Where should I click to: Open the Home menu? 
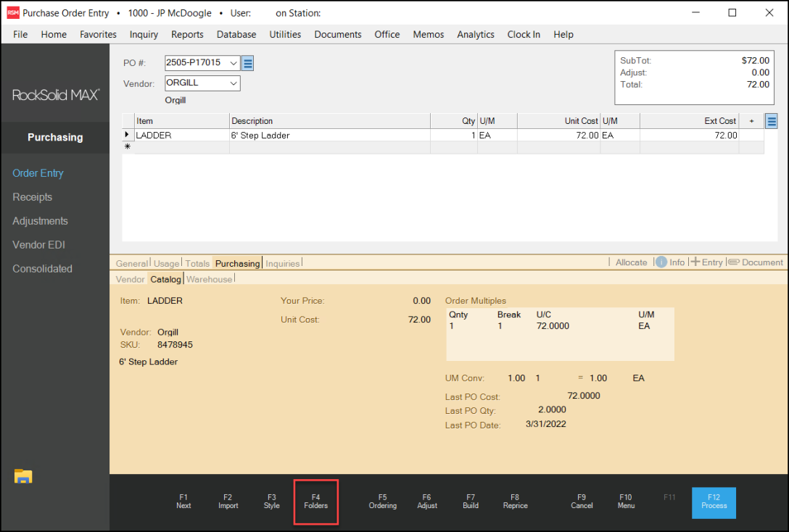(x=54, y=34)
